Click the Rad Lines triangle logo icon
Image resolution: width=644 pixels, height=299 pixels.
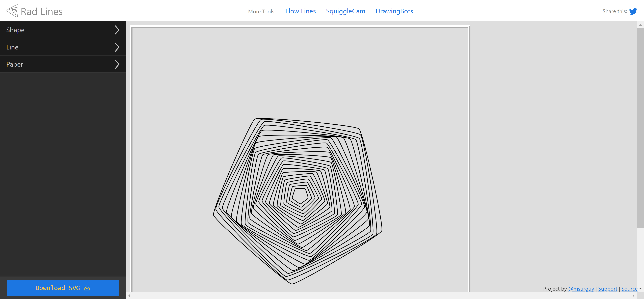coord(13,11)
